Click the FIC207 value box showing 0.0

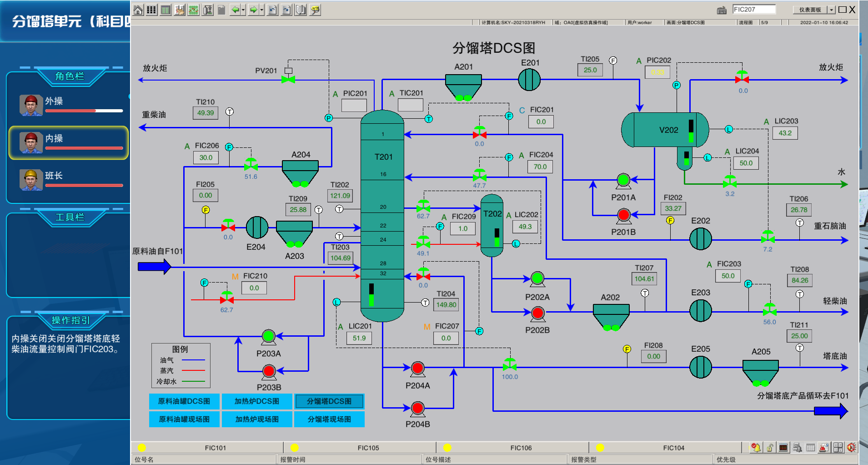pyautogui.click(x=446, y=338)
